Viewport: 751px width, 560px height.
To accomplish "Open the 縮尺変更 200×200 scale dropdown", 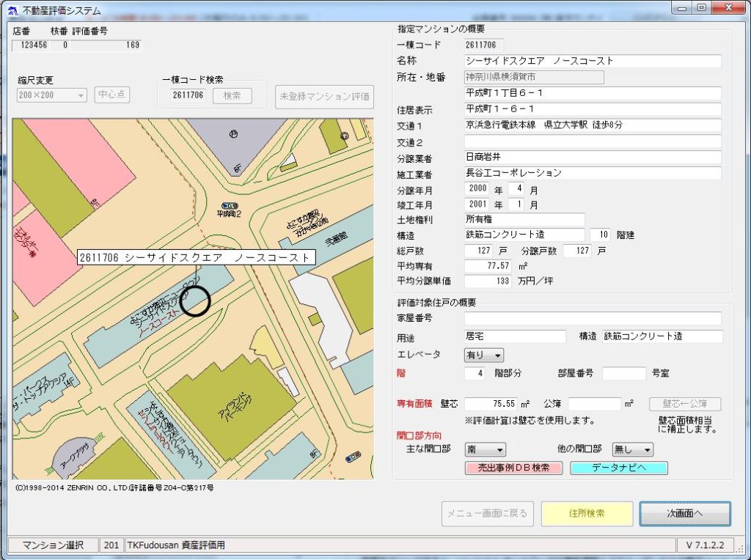I will click(51, 95).
